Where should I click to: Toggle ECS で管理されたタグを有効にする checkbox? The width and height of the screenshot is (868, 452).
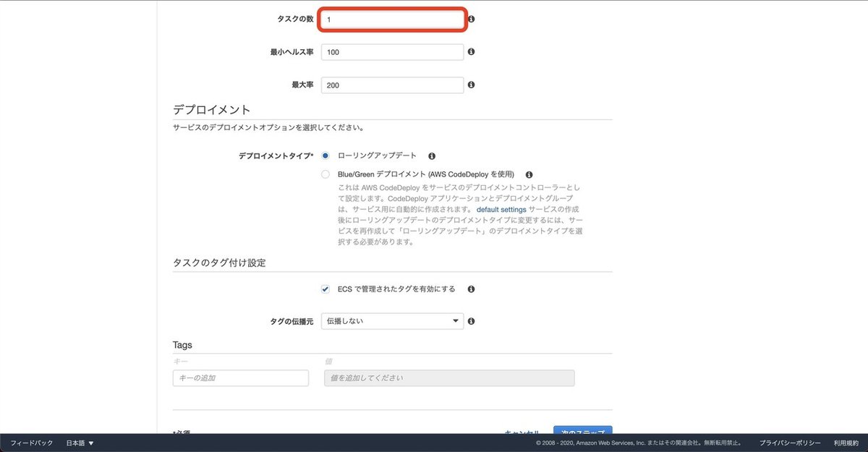tap(325, 289)
